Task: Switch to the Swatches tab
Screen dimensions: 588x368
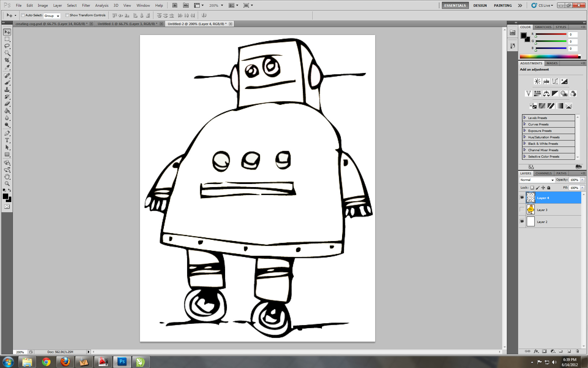Action: click(x=543, y=27)
